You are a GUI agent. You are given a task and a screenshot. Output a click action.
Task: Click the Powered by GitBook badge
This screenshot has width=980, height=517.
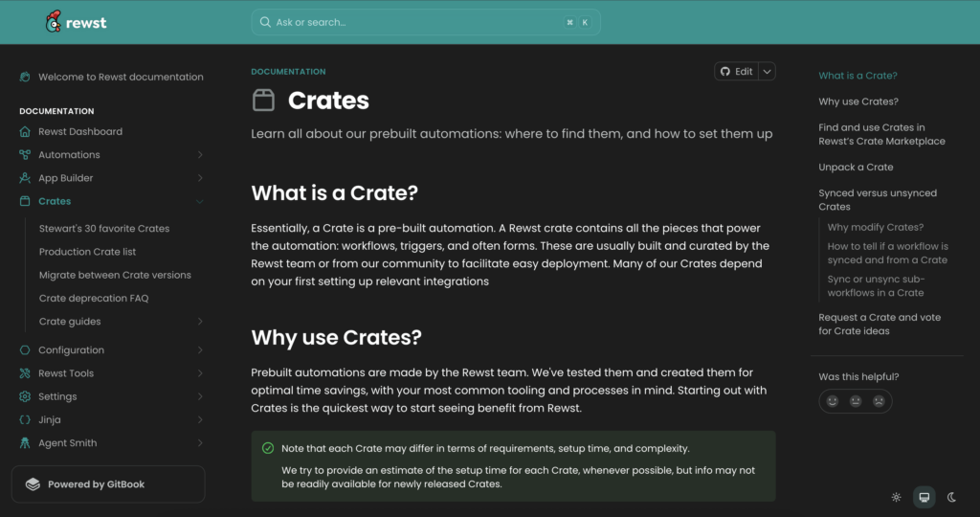[x=107, y=484]
